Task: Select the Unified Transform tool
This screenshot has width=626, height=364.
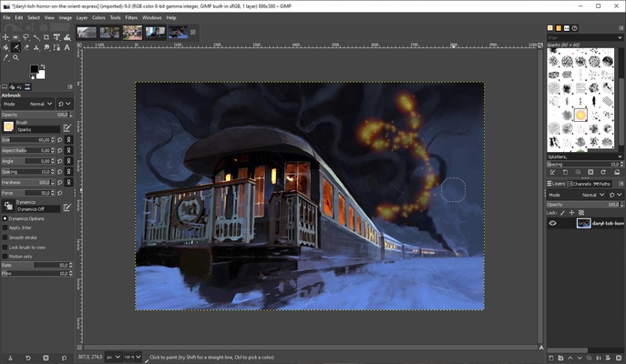Action: pos(56,37)
